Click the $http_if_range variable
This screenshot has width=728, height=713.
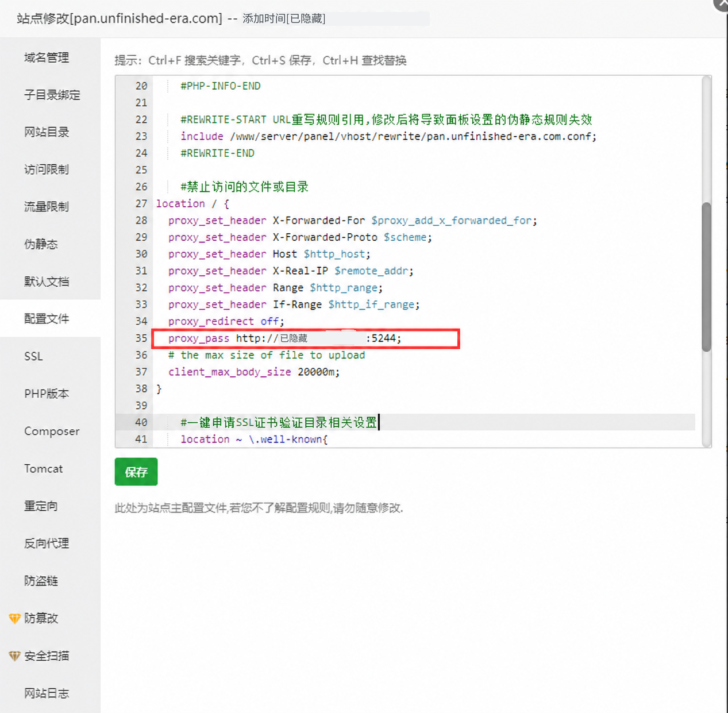(x=372, y=305)
